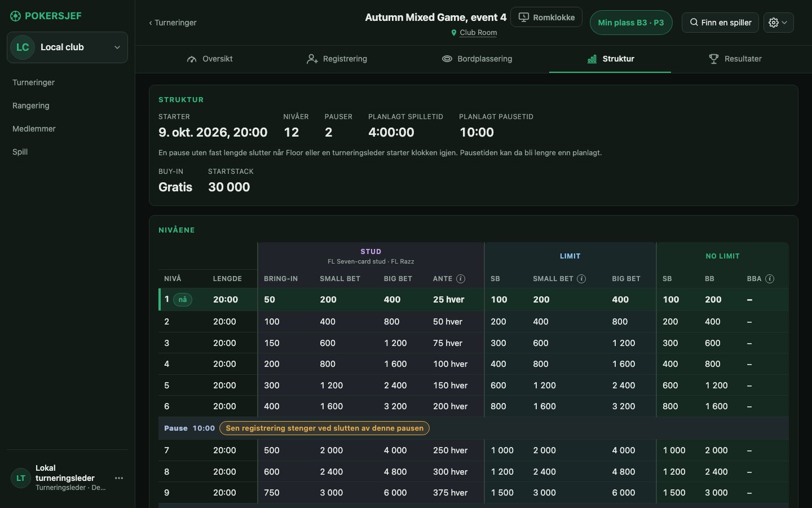The height and width of the screenshot is (508, 812).
Task: Open the Resultater tab
Action: pyautogui.click(x=735, y=59)
